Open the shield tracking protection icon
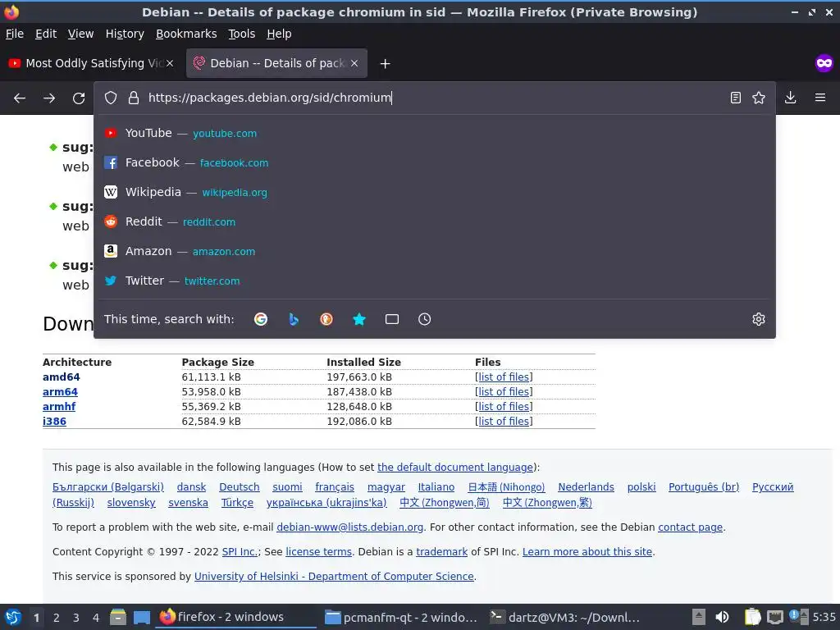 click(111, 98)
